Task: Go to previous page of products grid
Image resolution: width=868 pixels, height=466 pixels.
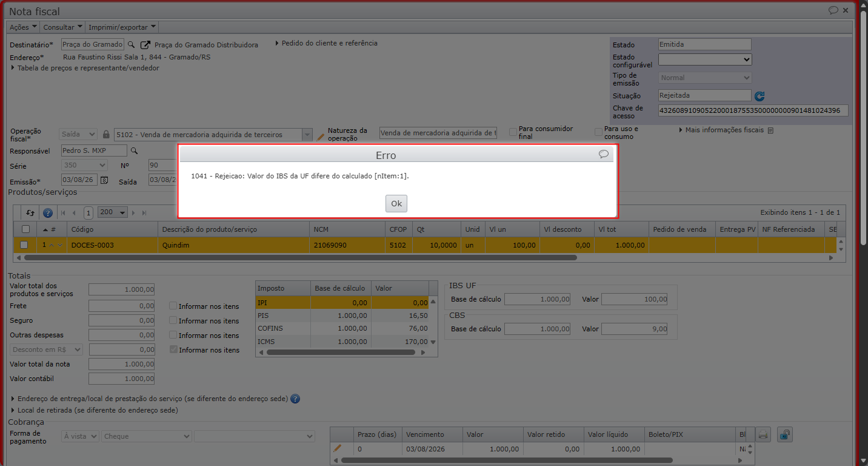Action: (74, 213)
